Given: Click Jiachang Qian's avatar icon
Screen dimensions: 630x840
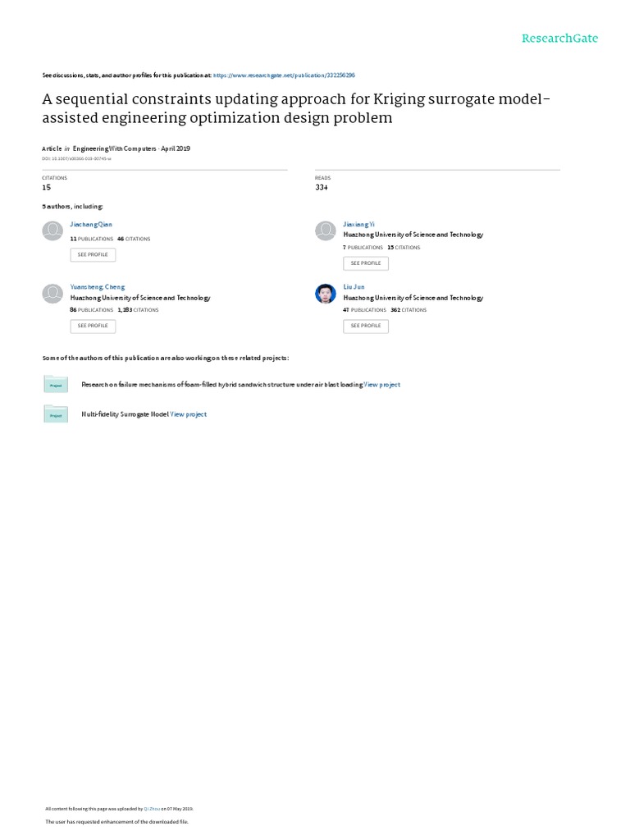Looking at the screenshot, I should click(x=52, y=231).
